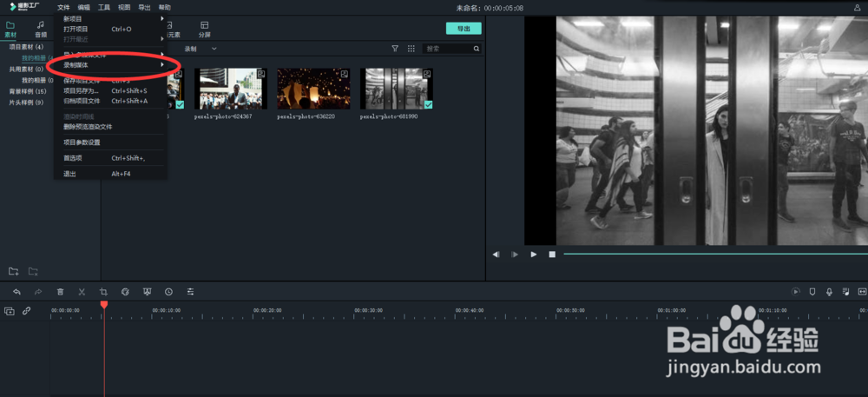Open 项目参数设置 project settings

(x=111, y=142)
